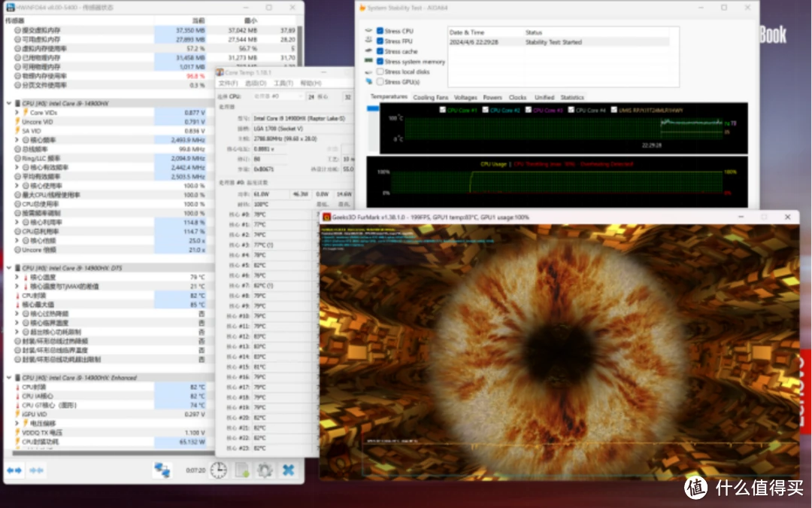This screenshot has height=508, width=812.
Task: Toggle CPU Core #4 graph checkbox
Action: pyautogui.click(x=571, y=110)
